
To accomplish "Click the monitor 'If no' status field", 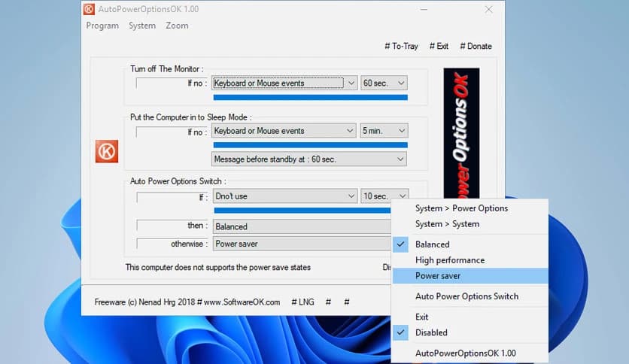I will coord(172,83).
